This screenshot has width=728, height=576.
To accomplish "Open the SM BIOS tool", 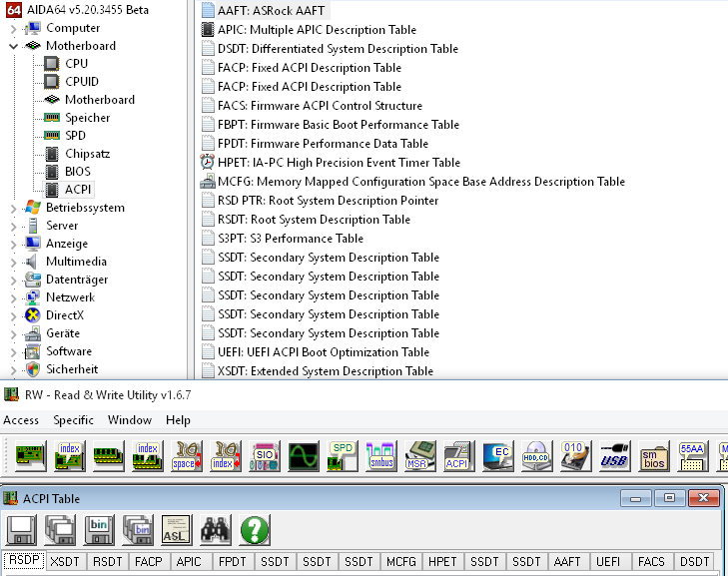I will 654,456.
